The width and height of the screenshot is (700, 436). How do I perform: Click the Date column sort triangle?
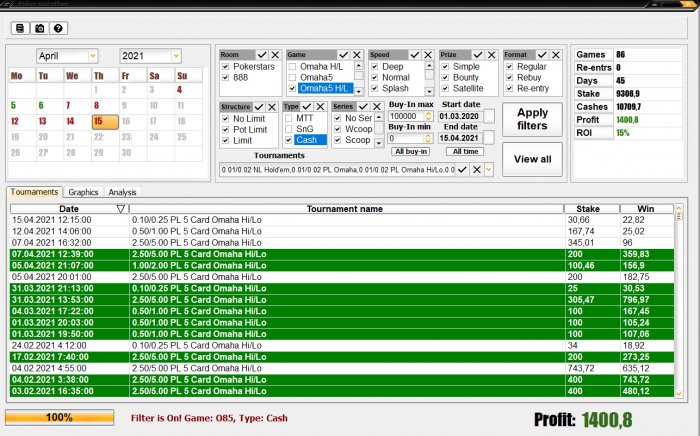pos(121,209)
